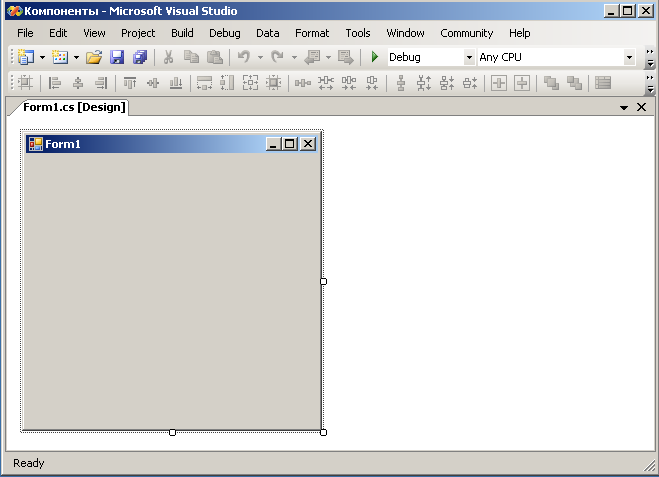659x477 pixels.
Task: Click the Tab Order icon
Action: (603, 83)
